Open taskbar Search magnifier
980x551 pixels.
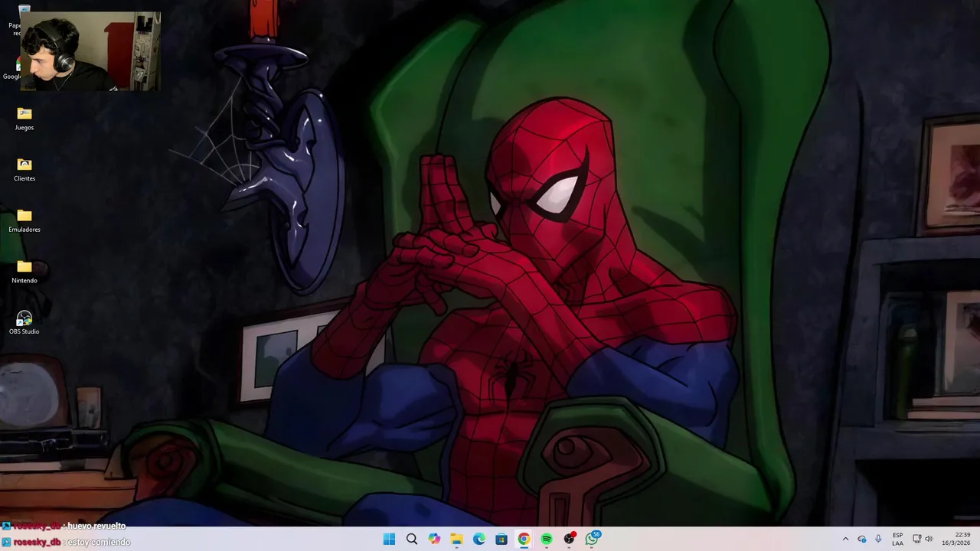tap(412, 540)
